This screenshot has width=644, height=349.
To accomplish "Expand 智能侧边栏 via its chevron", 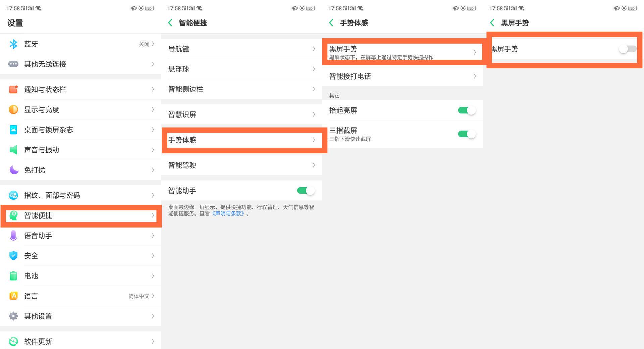I will click(314, 89).
